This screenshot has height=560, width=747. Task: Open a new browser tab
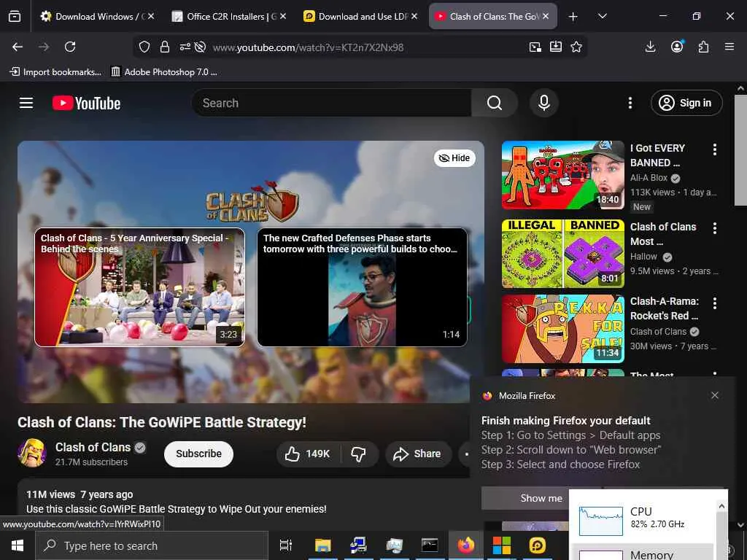tap(573, 16)
